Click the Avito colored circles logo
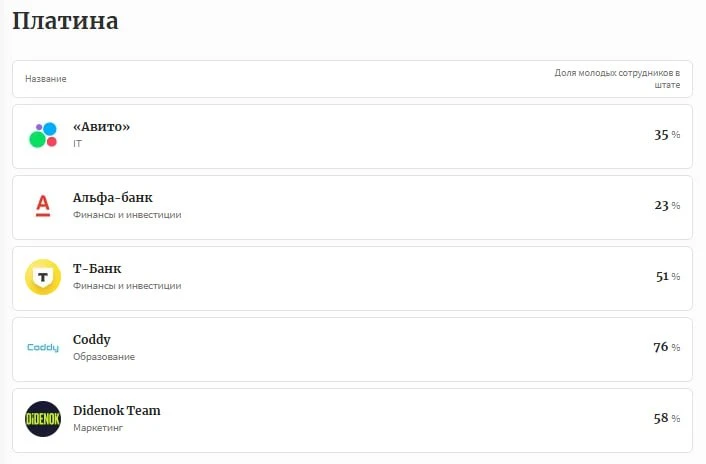This screenshot has height=464, width=706. click(43, 135)
